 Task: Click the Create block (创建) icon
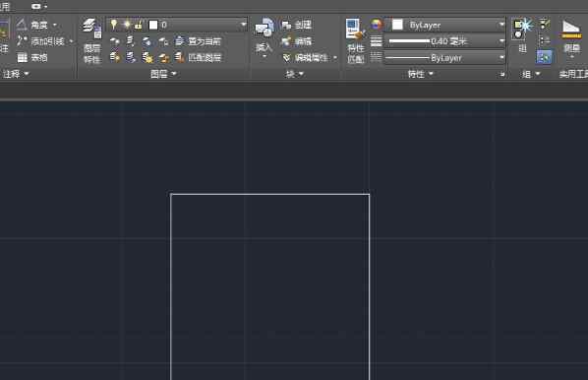click(297, 25)
